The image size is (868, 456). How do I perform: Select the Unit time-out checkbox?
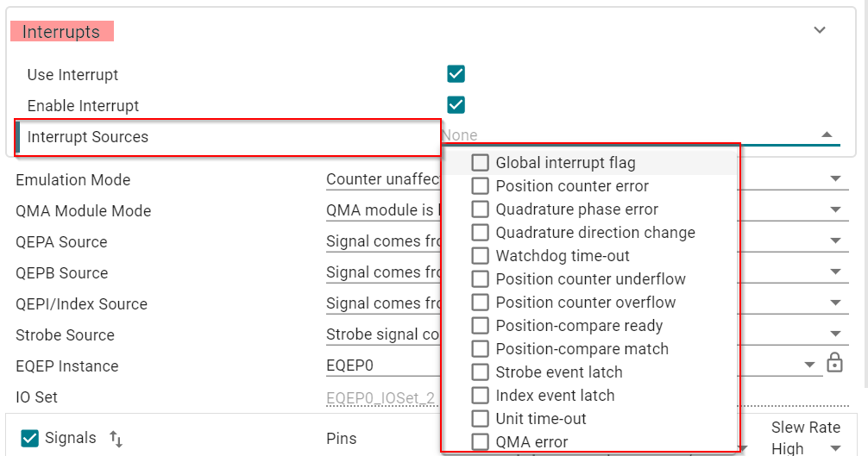coord(481,418)
